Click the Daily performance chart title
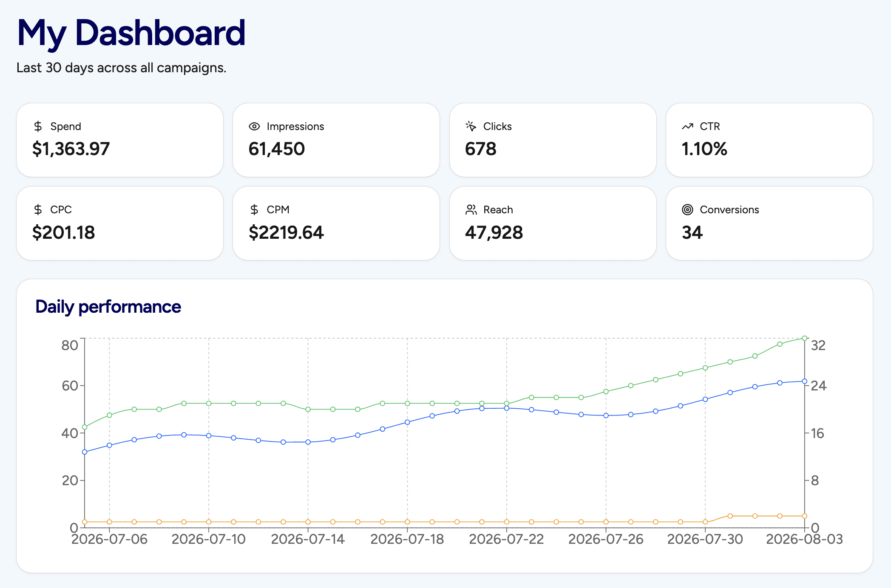The height and width of the screenshot is (588, 891). point(108,307)
